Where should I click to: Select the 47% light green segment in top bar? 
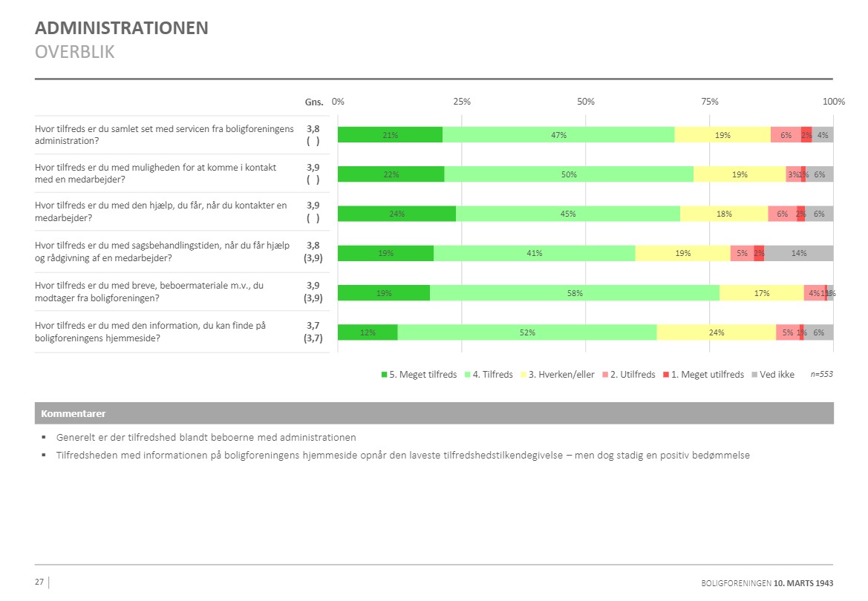click(x=558, y=135)
